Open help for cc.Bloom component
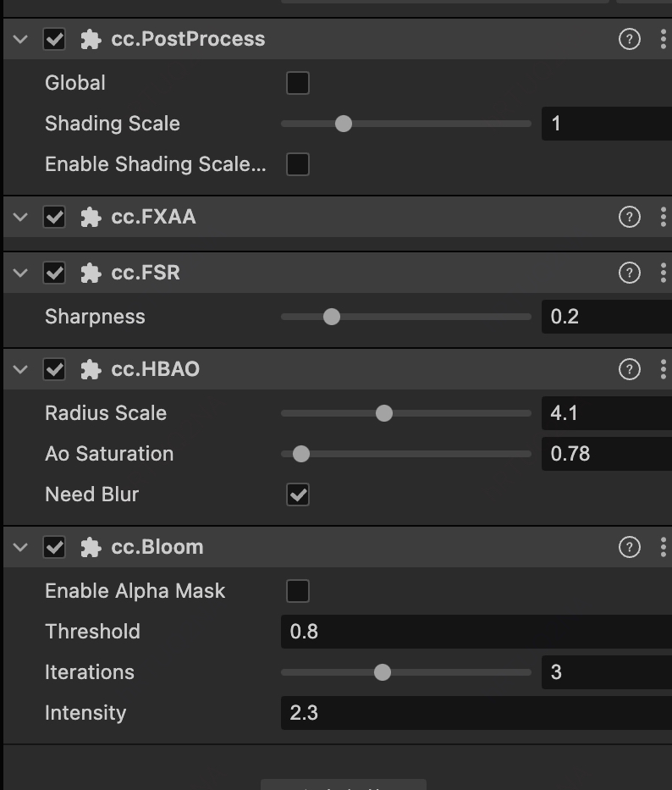Screen dimensions: 672x790 [x=630, y=547]
